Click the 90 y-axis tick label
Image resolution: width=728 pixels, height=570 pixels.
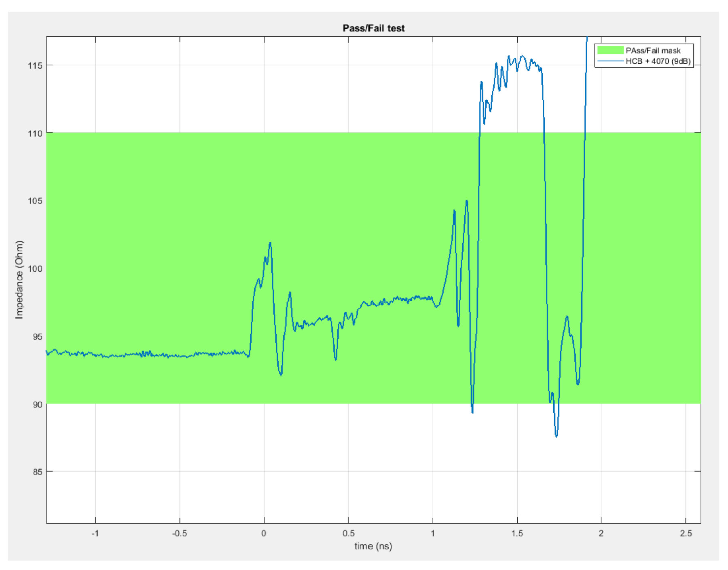[37, 404]
